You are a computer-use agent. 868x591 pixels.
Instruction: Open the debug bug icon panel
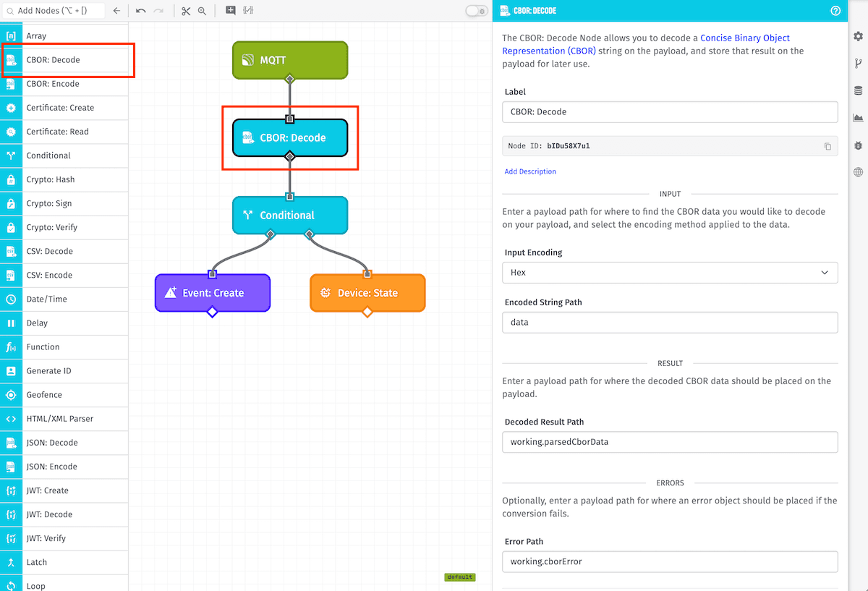[857, 144]
